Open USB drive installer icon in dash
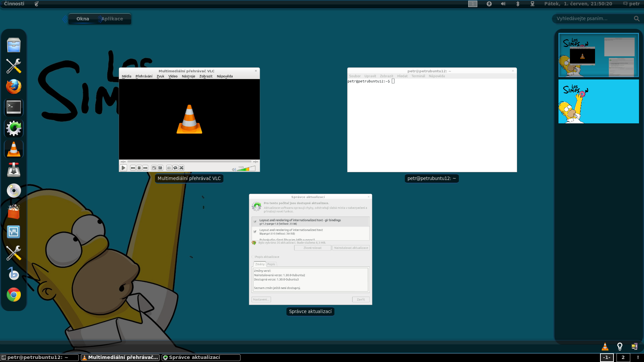Viewport: 644px width, 362px height. 14,170
